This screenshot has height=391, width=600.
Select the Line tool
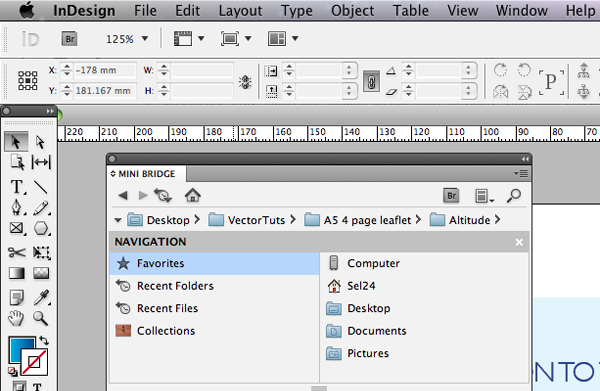coord(41,187)
